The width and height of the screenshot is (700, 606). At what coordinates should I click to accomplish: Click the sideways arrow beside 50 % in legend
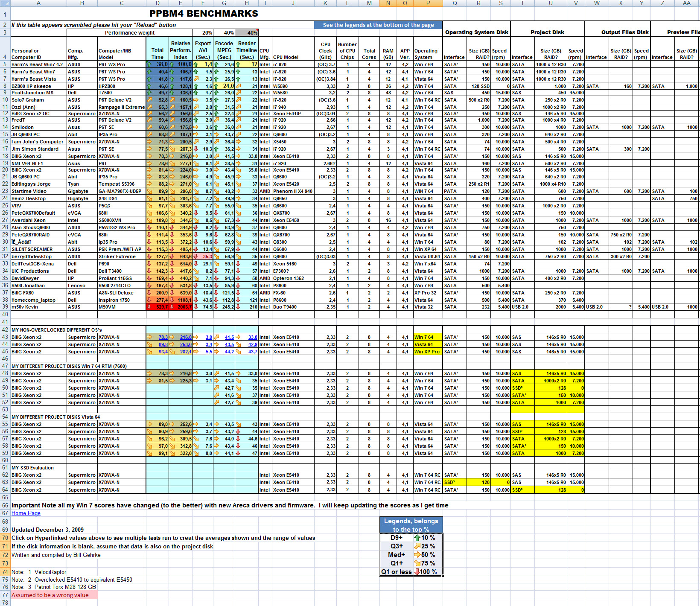pos(417,555)
